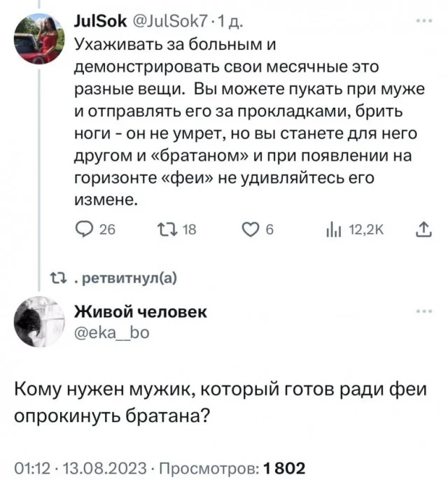Click the reply text about фея and братан
Screen dimensions: 448x480
tap(210, 402)
